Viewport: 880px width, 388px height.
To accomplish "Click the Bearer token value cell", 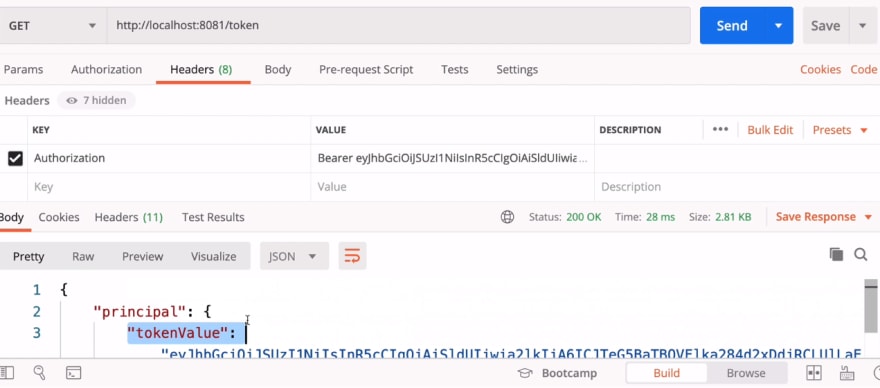I will [452, 158].
